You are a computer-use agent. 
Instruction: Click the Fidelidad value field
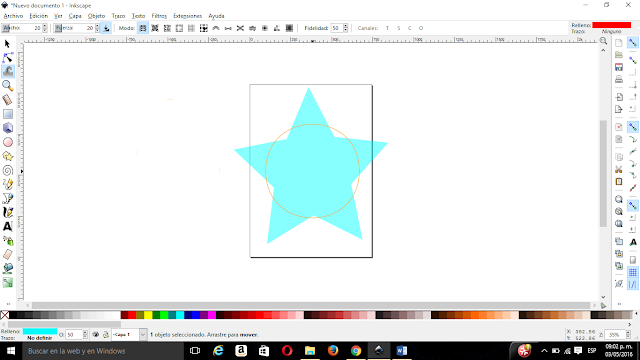pyautogui.click(x=337, y=28)
